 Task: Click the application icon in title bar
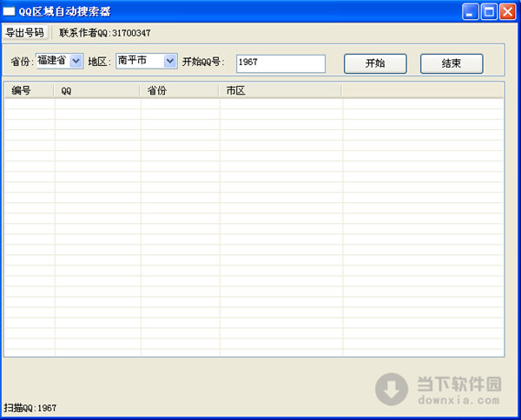(9, 11)
